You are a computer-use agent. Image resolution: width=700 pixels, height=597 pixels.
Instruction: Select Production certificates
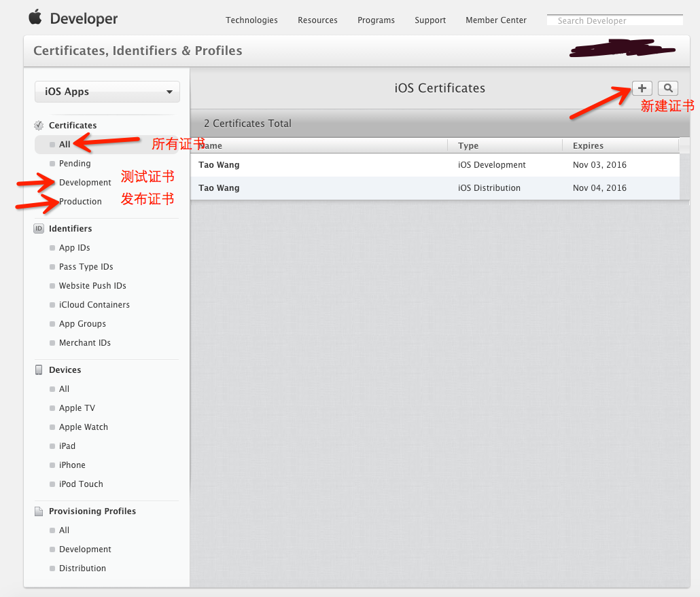[80, 202]
